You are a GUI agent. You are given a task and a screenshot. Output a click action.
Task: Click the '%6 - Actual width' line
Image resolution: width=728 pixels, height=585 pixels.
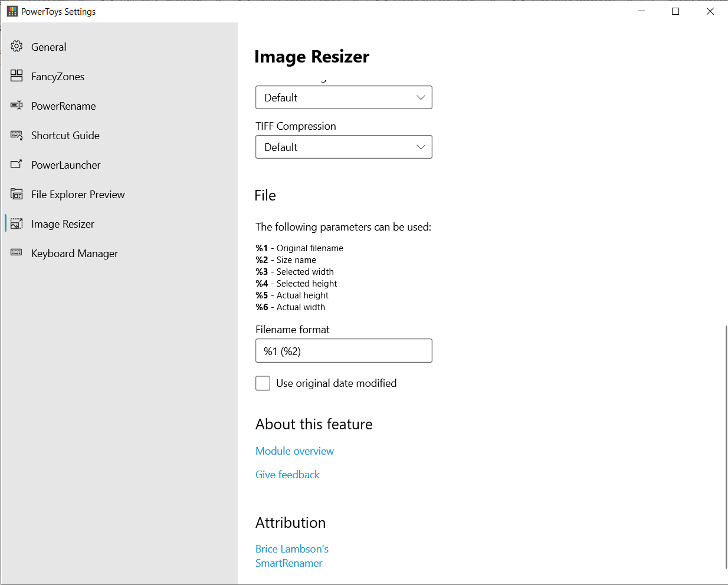290,307
